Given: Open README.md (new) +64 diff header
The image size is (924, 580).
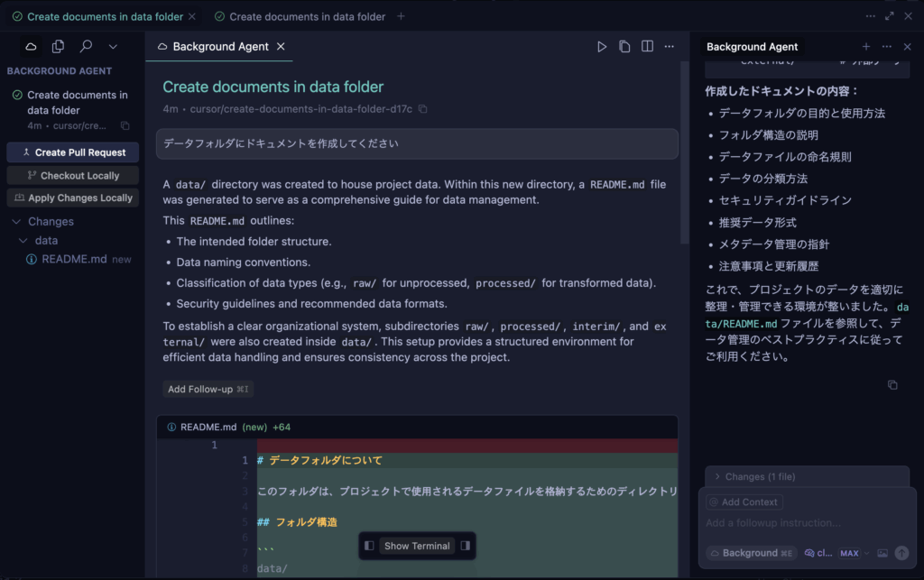Looking at the screenshot, I should pyautogui.click(x=417, y=427).
